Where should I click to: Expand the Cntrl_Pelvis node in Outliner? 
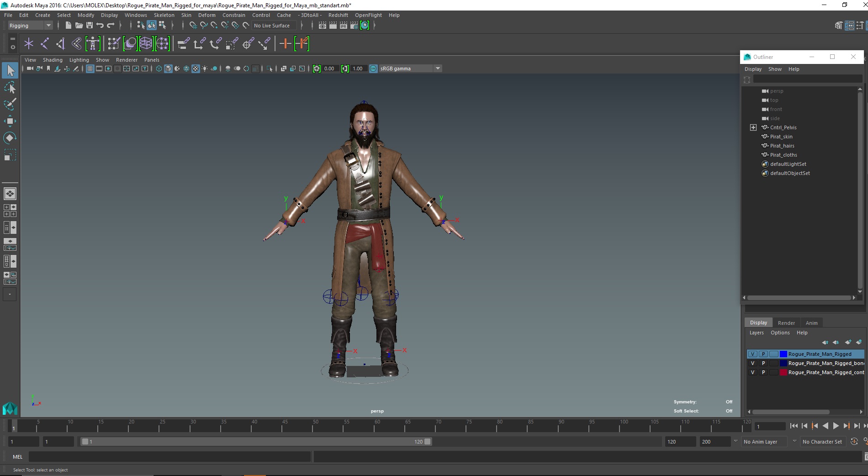coord(753,127)
